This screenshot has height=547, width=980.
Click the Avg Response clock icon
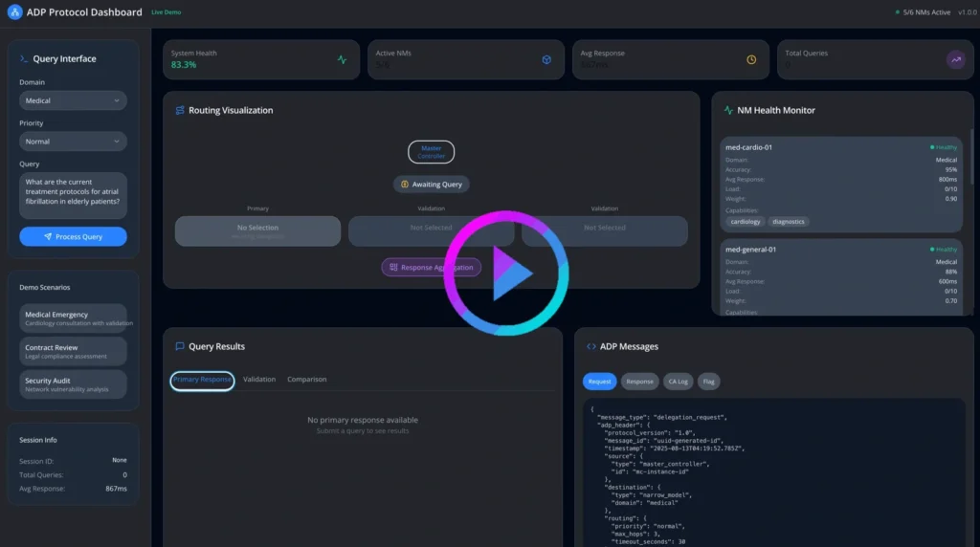pos(751,59)
